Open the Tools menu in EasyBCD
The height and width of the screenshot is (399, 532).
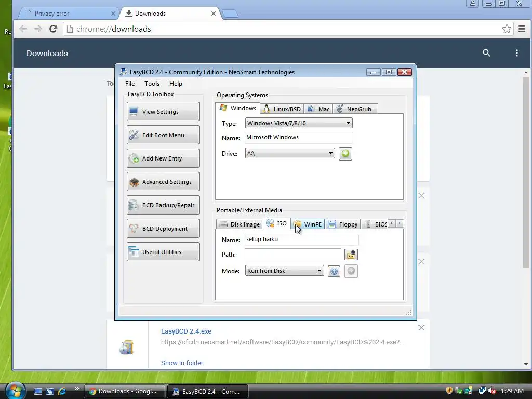click(x=152, y=84)
